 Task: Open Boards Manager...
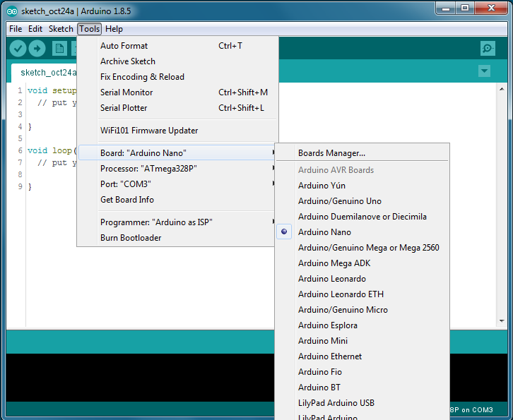coord(362,153)
